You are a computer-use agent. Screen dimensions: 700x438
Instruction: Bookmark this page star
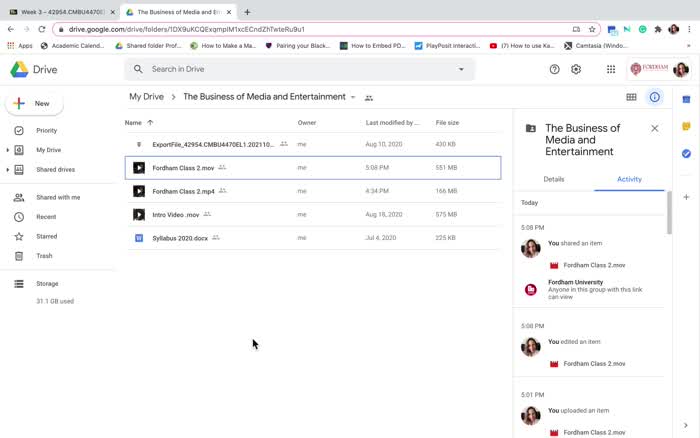point(592,29)
